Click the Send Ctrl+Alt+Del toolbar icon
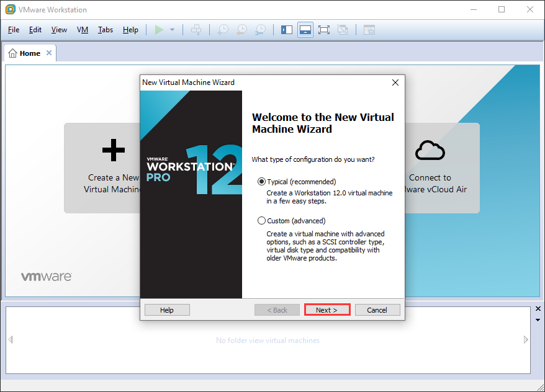The height and width of the screenshot is (392, 545). click(x=196, y=30)
